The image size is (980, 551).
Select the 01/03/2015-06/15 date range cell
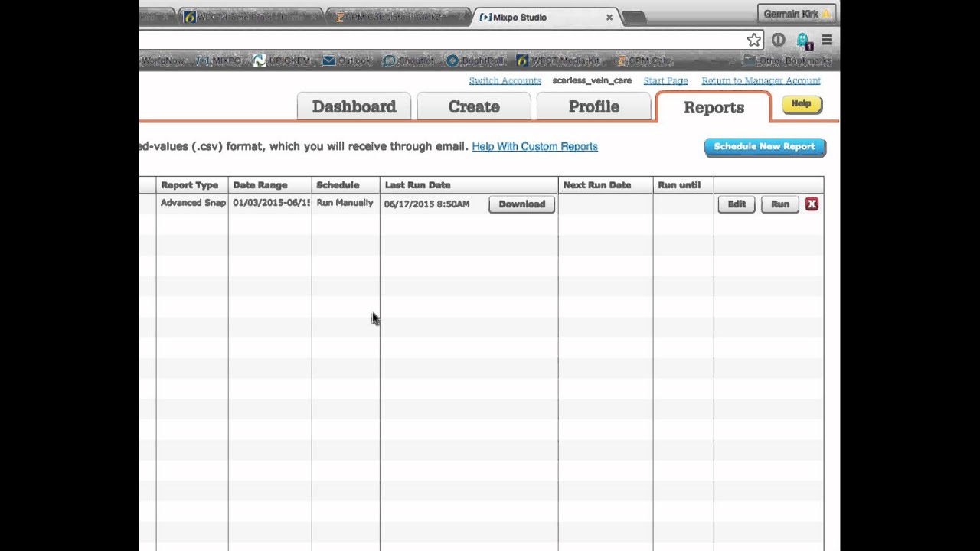click(271, 203)
